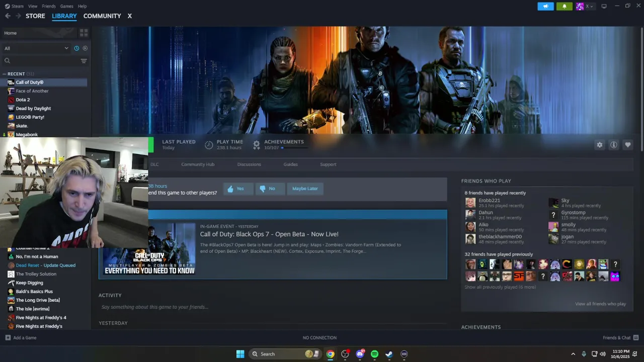644x362 pixels.
Task: Click View all friends who play
Action: click(x=601, y=304)
